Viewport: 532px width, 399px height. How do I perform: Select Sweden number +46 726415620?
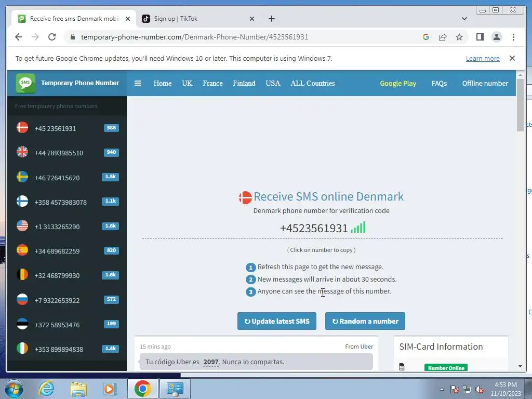pyautogui.click(x=67, y=178)
